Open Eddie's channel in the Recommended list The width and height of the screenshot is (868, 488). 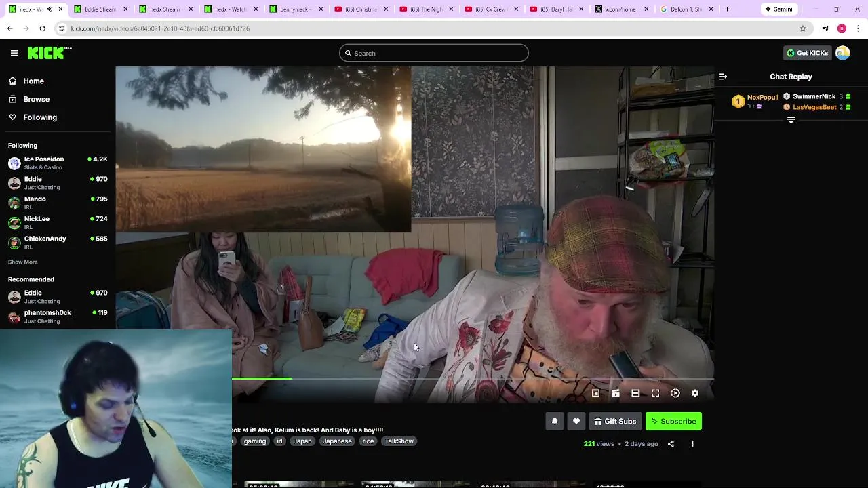point(58,297)
